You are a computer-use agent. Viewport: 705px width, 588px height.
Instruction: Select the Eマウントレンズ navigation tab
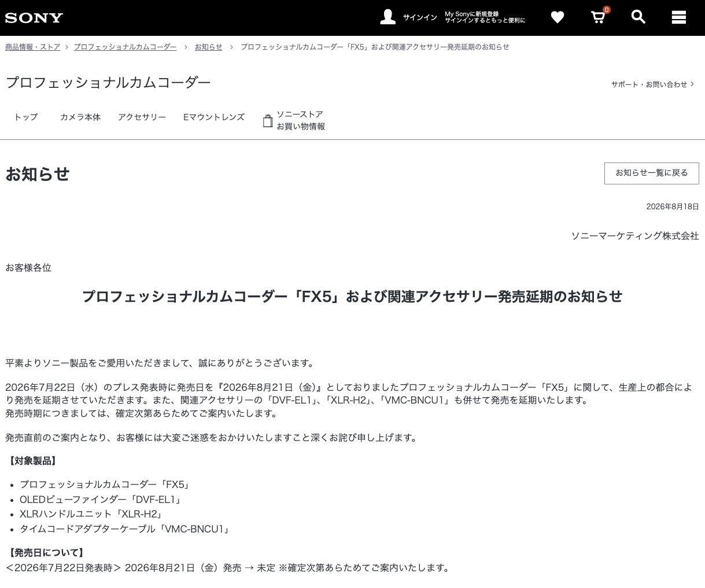214,117
